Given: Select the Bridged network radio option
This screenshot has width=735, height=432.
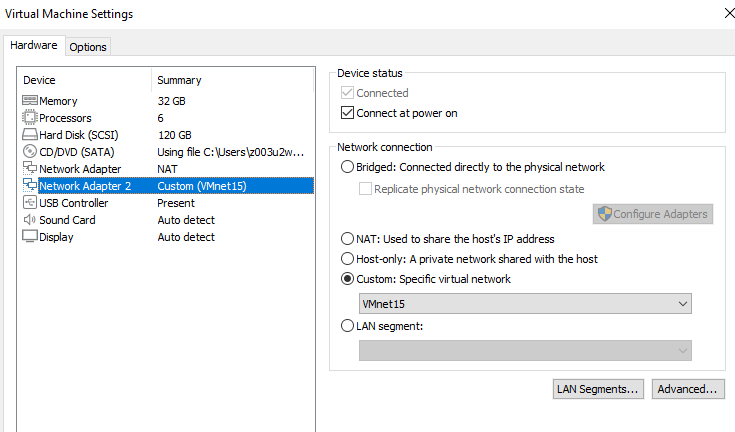Looking at the screenshot, I should [x=348, y=167].
